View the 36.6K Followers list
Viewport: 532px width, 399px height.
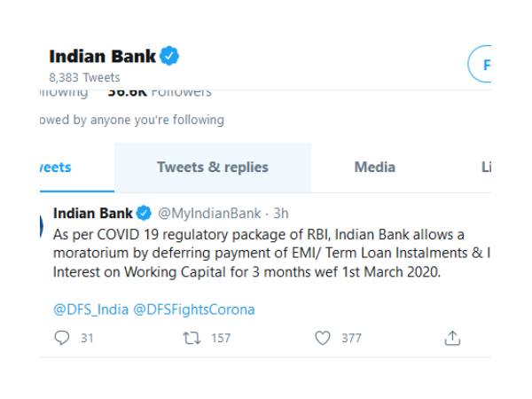point(160,91)
